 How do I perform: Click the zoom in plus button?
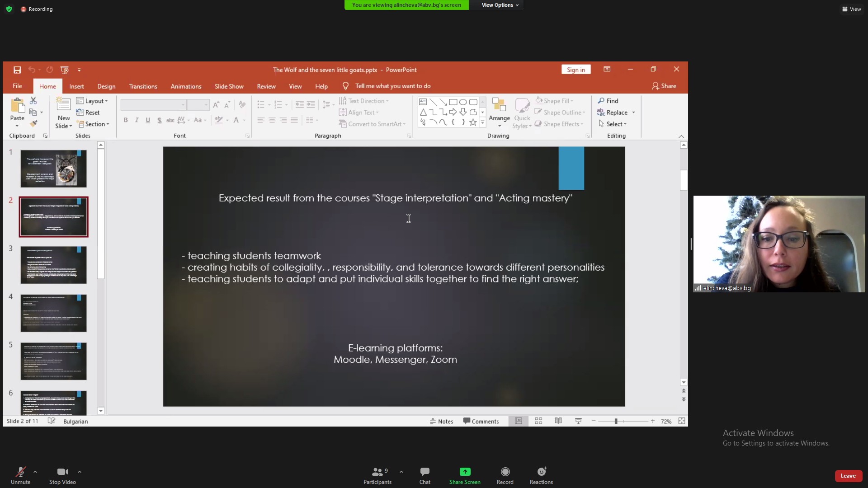(x=653, y=421)
